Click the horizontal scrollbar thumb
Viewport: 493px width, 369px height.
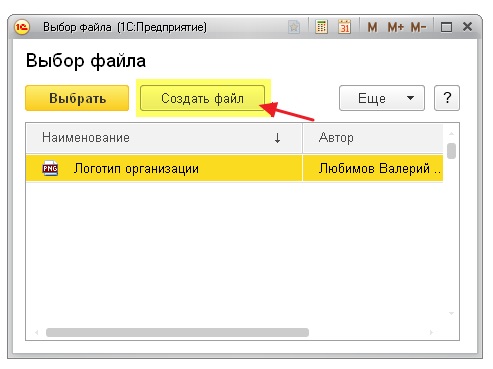(x=177, y=332)
